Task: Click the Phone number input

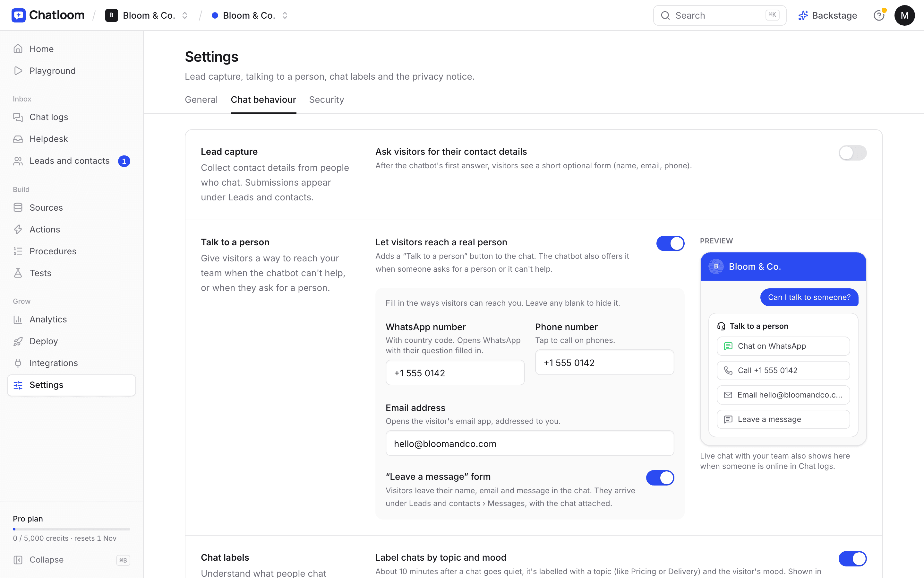Action: [604, 363]
